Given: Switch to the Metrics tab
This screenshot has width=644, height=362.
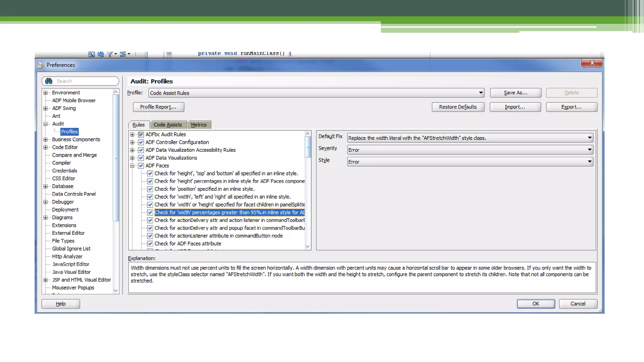Looking at the screenshot, I should pos(199,125).
